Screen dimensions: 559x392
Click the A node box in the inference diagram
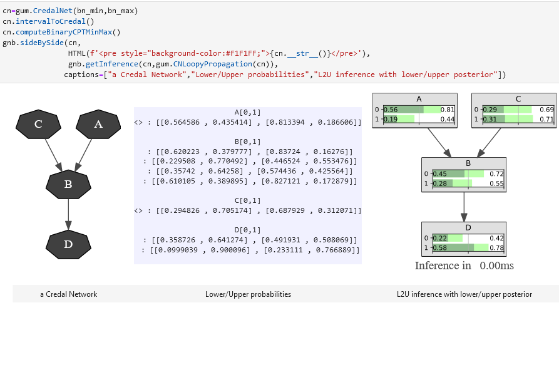pos(414,110)
